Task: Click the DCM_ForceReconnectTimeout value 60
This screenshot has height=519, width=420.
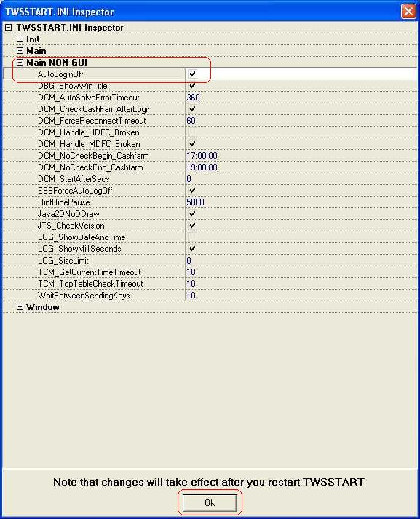Action: click(x=191, y=121)
